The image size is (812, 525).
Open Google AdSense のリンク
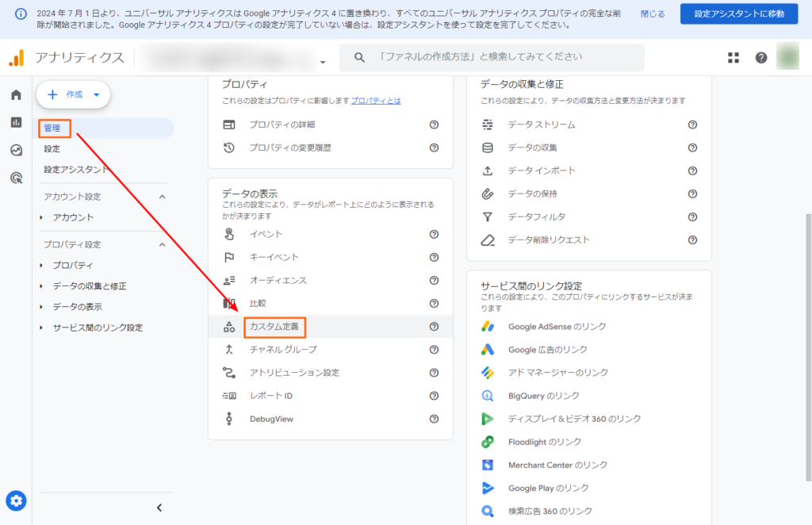(x=557, y=327)
